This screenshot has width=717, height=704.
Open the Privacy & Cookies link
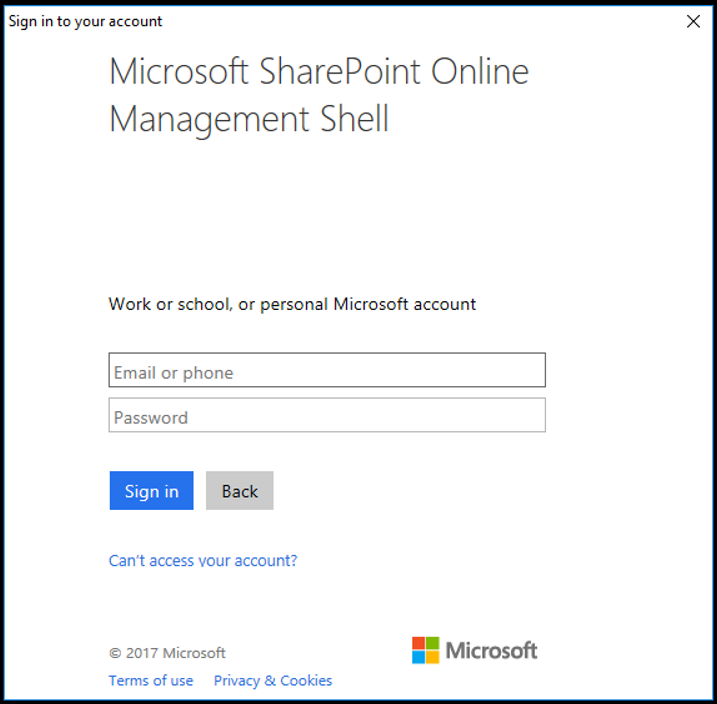(273, 681)
